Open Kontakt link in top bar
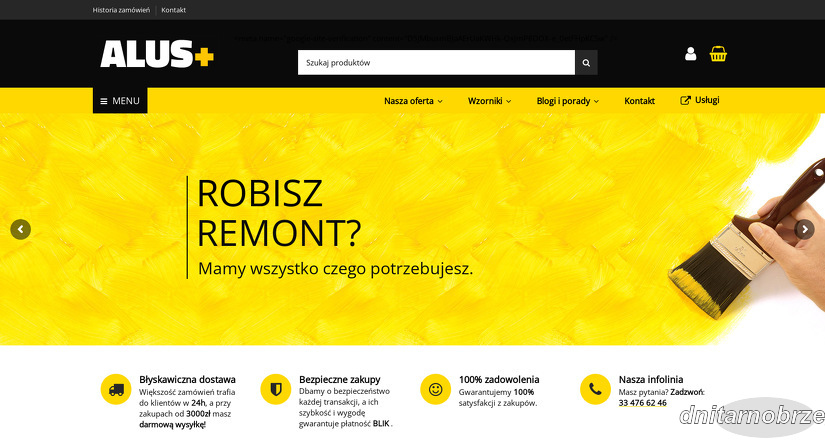Screen dimensions: 825x447 tap(174, 10)
